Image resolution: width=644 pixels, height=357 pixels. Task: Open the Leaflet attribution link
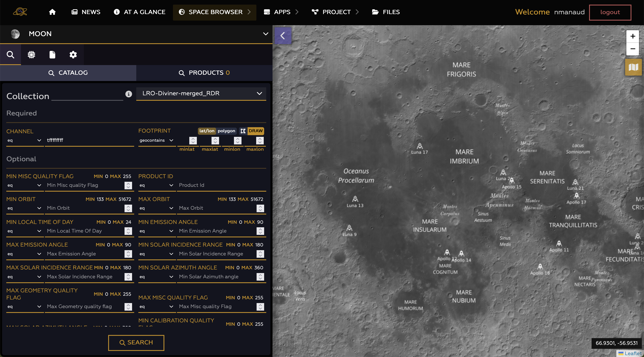633,353
